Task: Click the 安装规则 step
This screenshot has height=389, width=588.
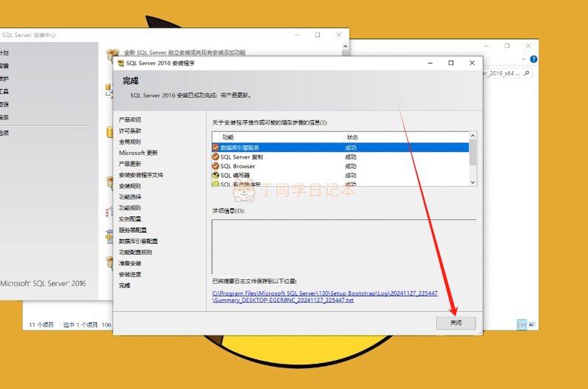Action: click(x=130, y=186)
